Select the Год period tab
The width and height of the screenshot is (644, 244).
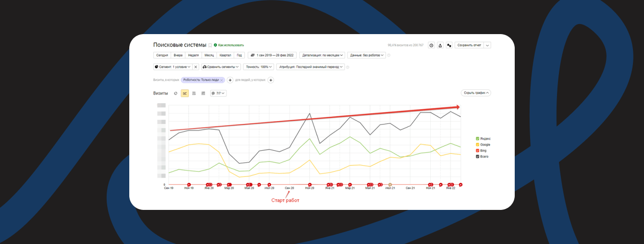point(239,55)
